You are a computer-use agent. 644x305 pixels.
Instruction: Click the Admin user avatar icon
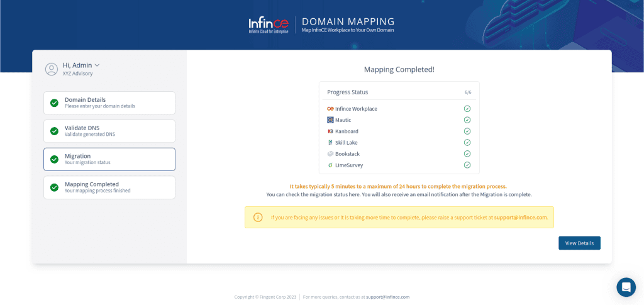(52, 69)
